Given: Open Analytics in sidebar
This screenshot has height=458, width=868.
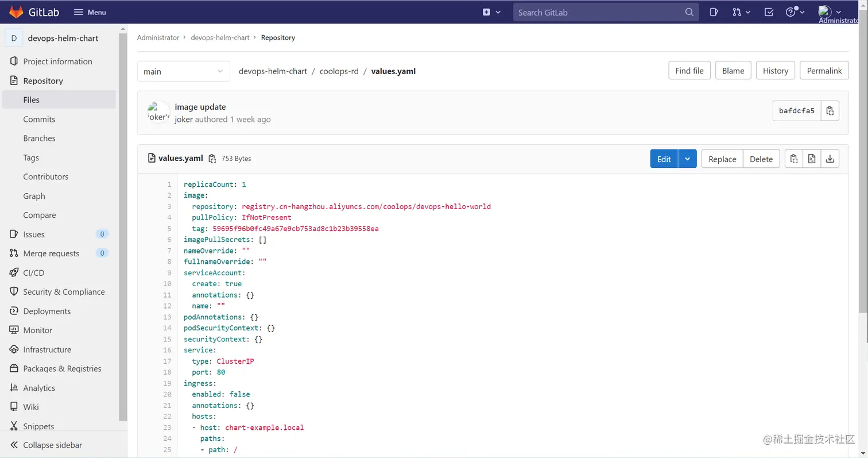Looking at the screenshot, I should (x=59, y=388).
